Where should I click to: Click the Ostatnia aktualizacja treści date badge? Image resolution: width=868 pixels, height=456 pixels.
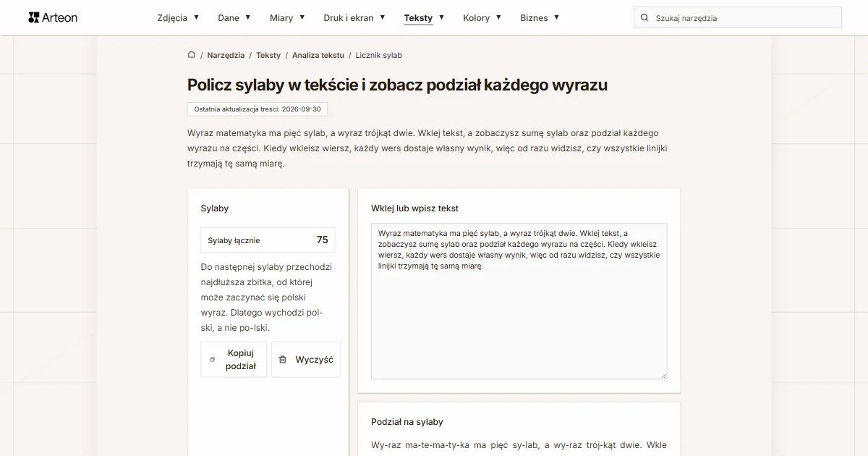pos(258,109)
